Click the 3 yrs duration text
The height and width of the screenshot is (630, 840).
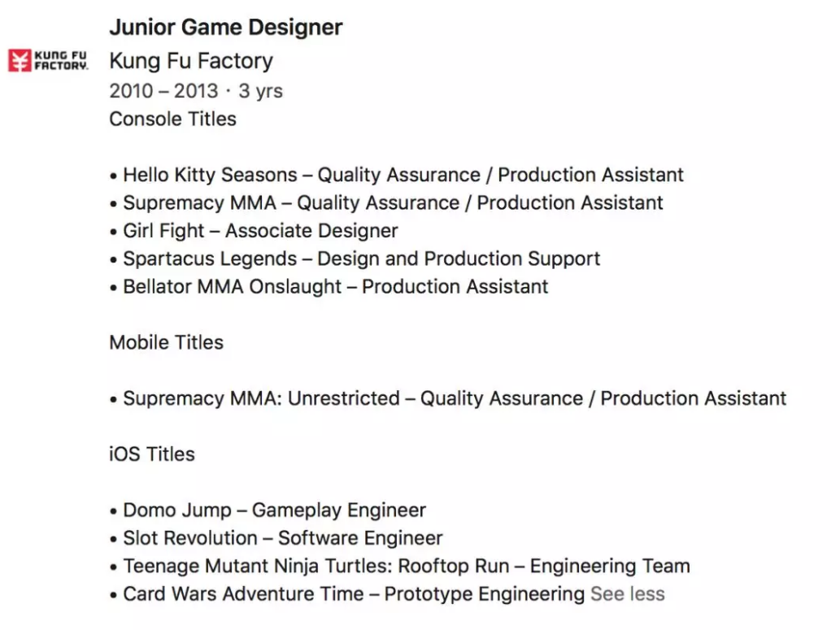coord(260,90)
